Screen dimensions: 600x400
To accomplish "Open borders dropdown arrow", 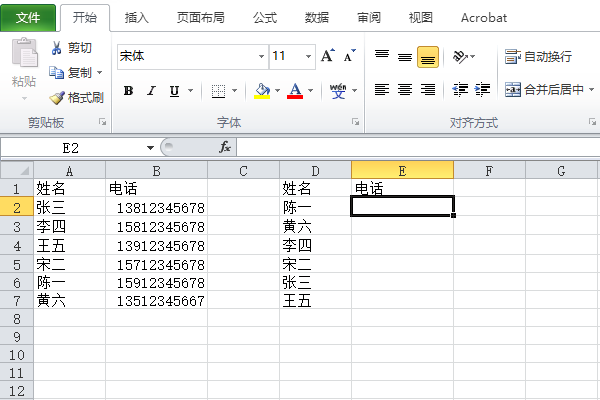I will [235, 91].
